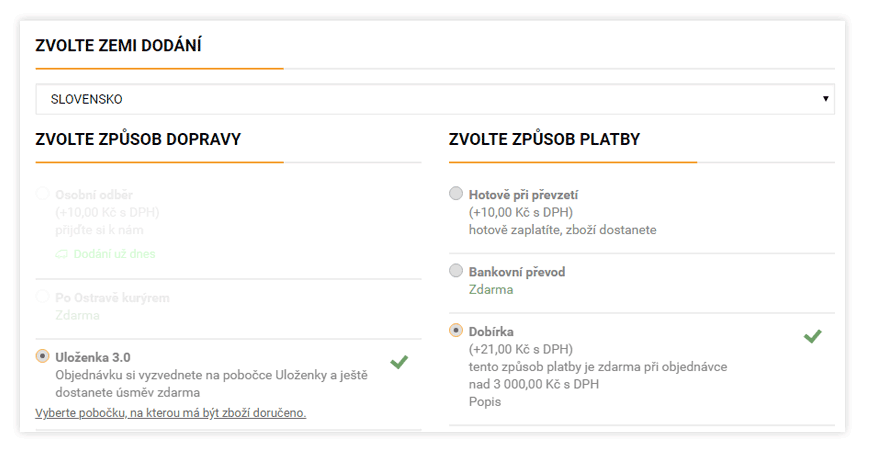Click the Popis text under Dobírka
Viewport: 870px width, 455px height.
click(485, 402)
